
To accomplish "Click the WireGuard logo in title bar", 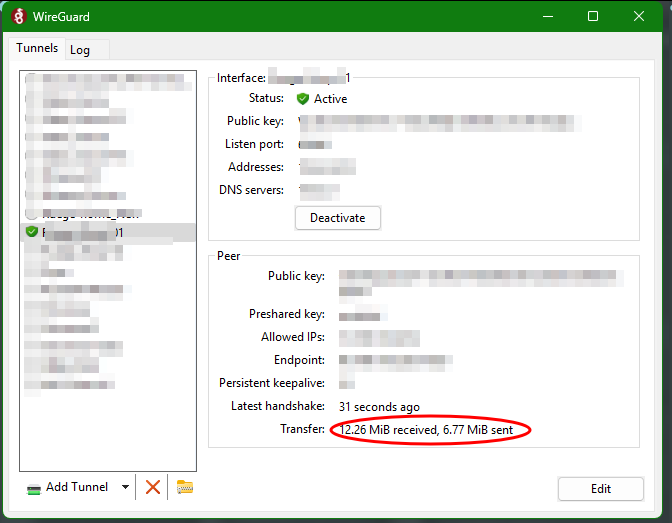I will pos(19,17).
